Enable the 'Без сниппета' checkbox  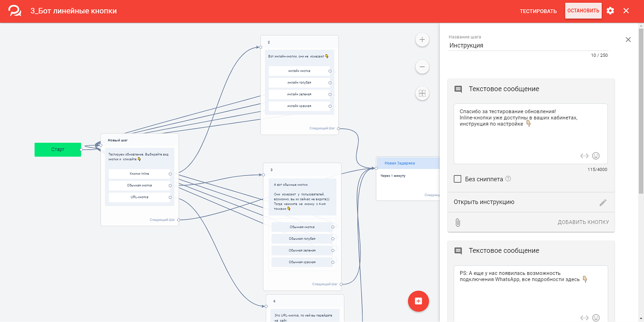tap(458, 179)
